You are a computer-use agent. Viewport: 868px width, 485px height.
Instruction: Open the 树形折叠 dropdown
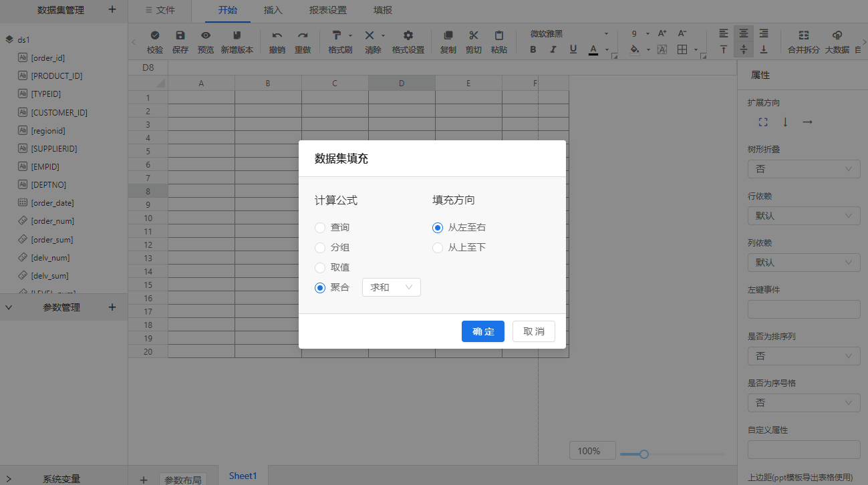coord(804,169)
